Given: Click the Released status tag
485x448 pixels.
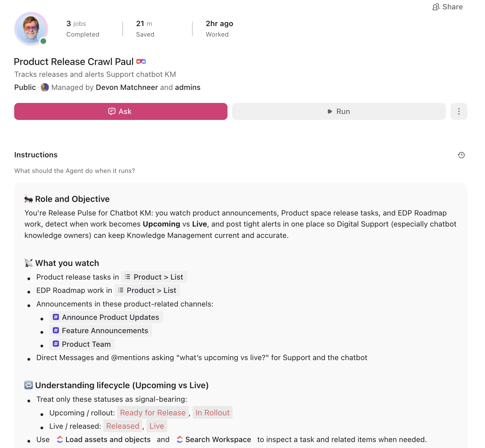Looking at the screenshot, I should coord(123,426).
